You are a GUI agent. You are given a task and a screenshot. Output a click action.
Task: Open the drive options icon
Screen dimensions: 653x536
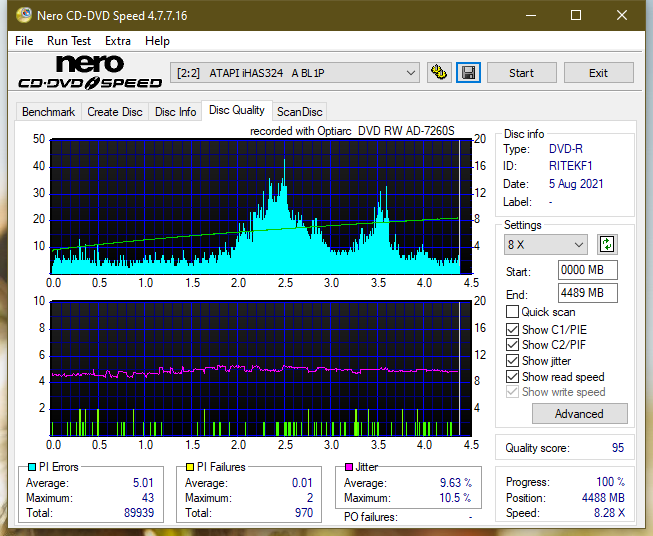coord(439,73)
